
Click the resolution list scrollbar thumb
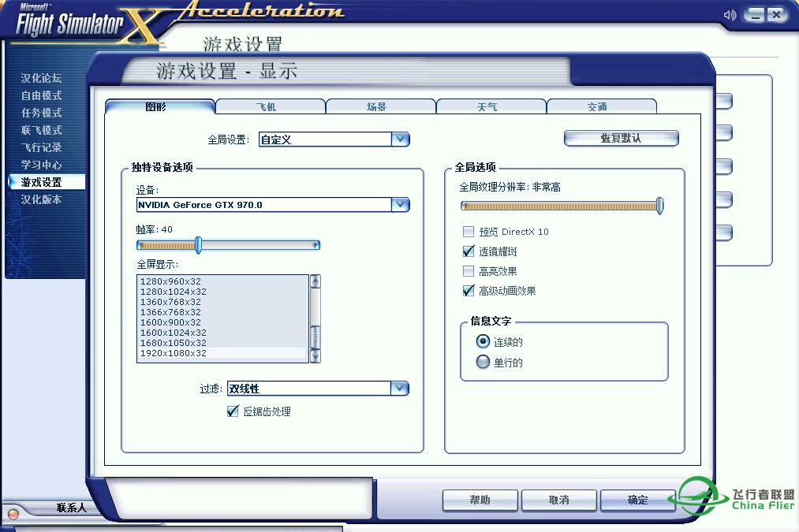click(315, 337)
